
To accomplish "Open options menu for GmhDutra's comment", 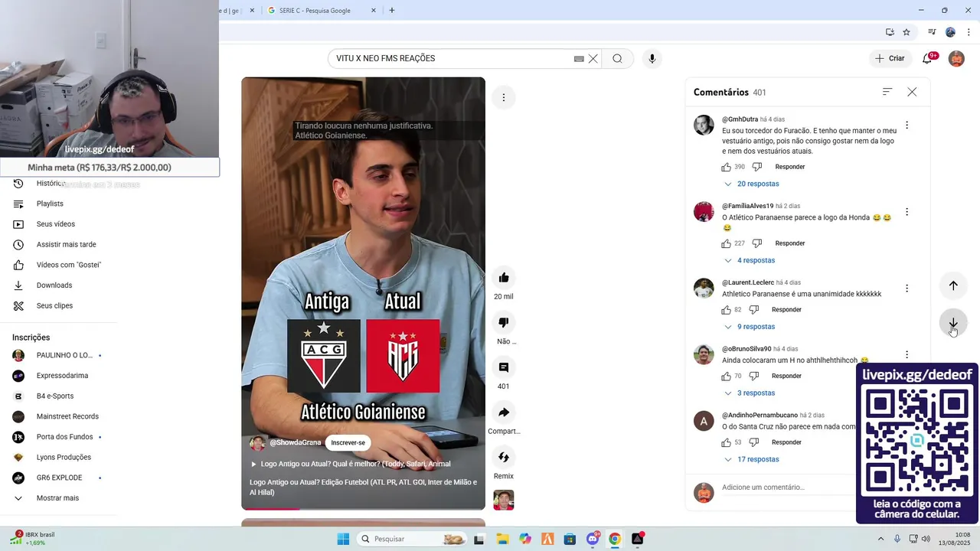I will [906, 126].
